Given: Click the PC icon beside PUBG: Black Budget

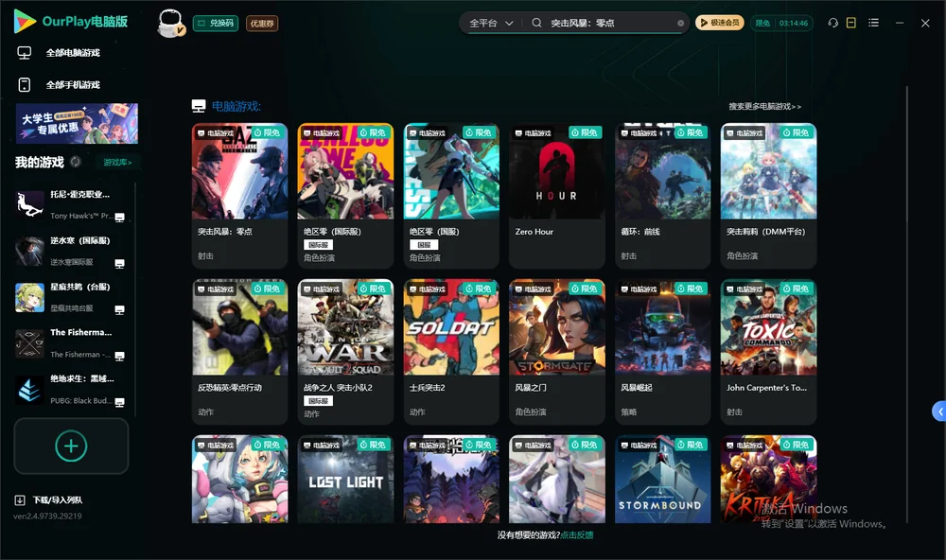Looking at the screenshot, I should [119, 403].
